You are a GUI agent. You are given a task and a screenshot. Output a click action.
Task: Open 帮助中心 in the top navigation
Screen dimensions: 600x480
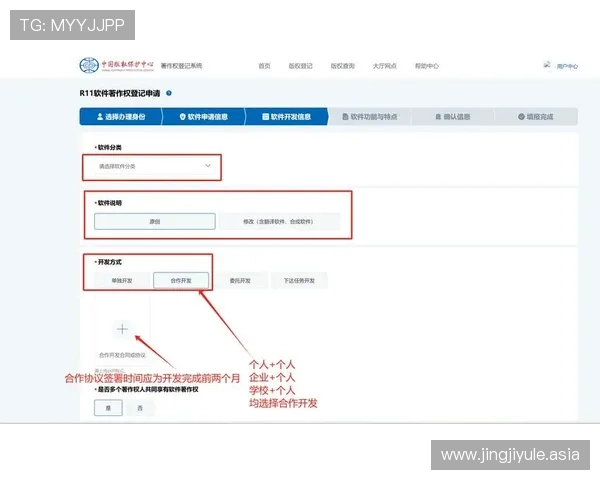pyautogui.click(x=427, y=66)
